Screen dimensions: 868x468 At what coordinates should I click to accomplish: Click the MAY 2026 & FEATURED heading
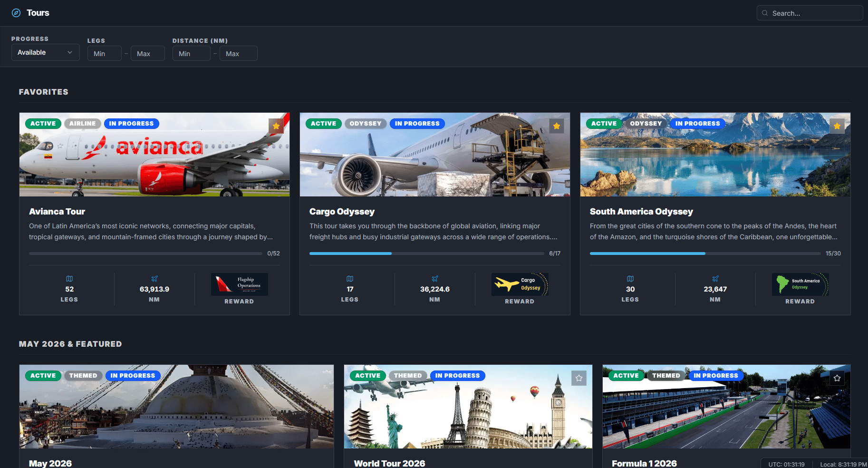click(70, 344)
